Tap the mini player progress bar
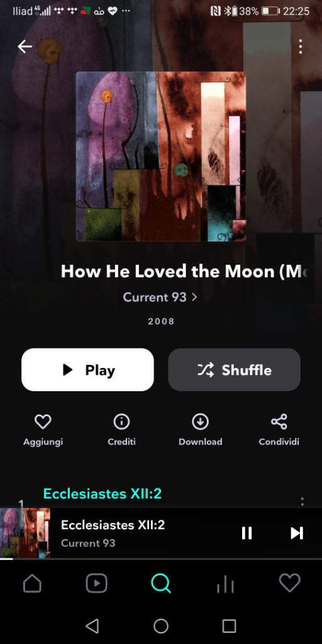 click(161, 558)
